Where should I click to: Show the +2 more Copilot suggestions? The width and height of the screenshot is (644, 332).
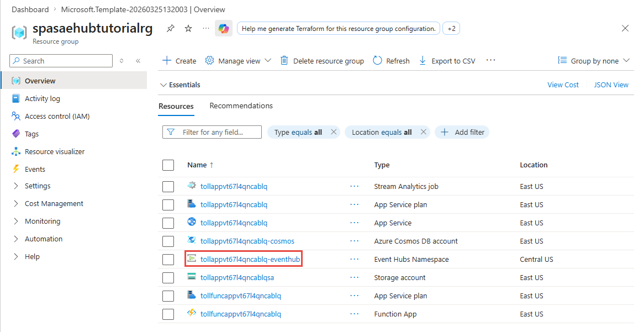click(451, 28)
